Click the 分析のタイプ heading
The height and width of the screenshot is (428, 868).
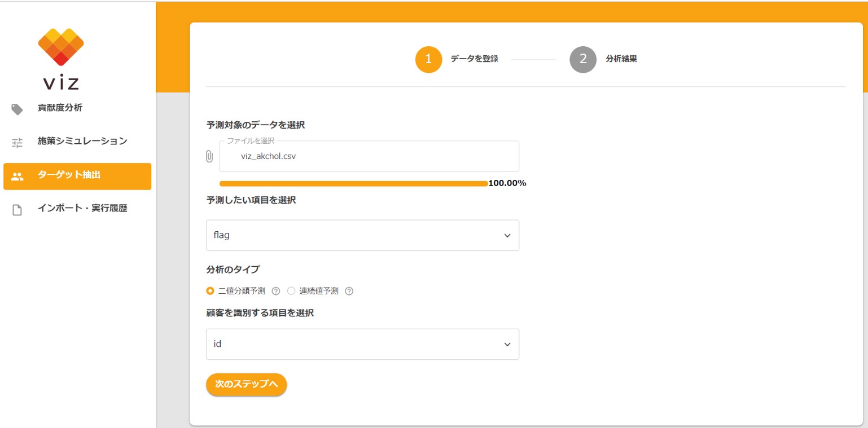pos(233,270)
